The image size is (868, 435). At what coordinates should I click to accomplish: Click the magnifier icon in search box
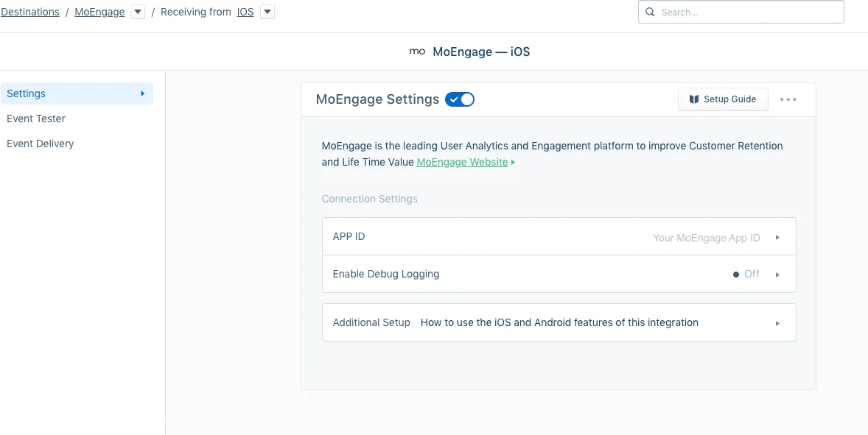click(650, 12)
